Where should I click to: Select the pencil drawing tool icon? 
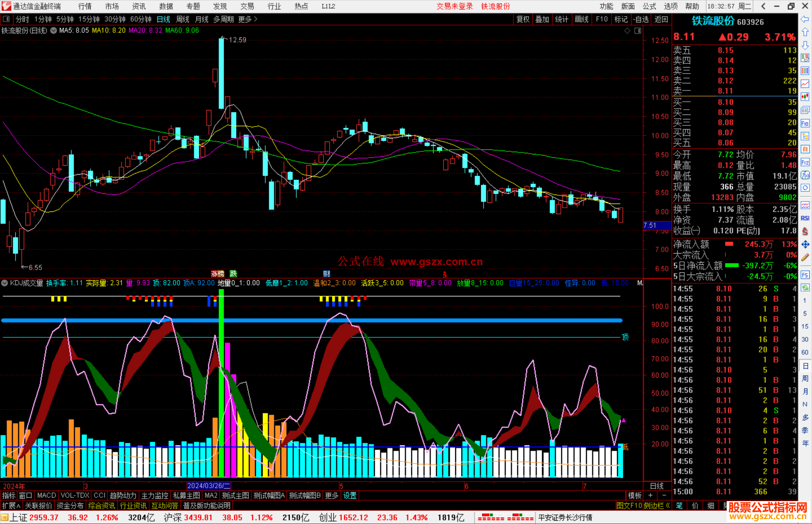[805, 257]
